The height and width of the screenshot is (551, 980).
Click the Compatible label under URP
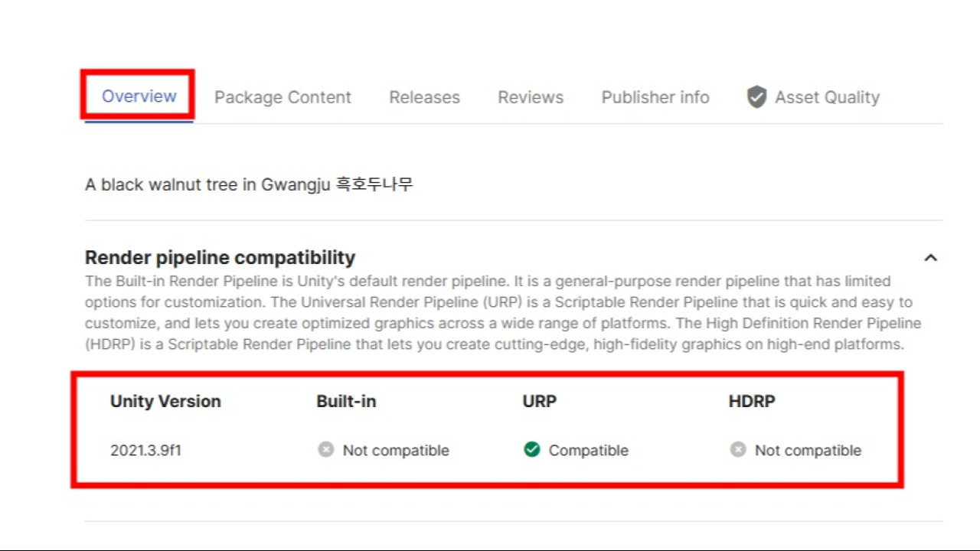[588, 451]
